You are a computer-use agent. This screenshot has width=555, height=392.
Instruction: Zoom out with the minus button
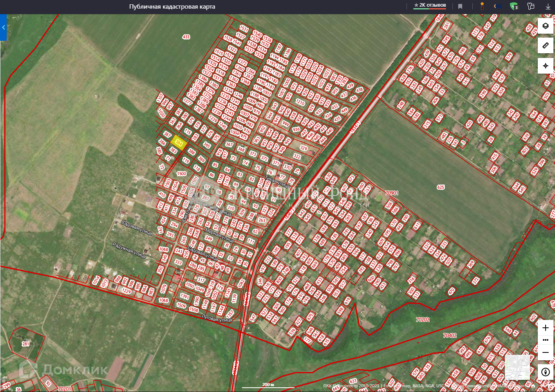pos(546,352)
